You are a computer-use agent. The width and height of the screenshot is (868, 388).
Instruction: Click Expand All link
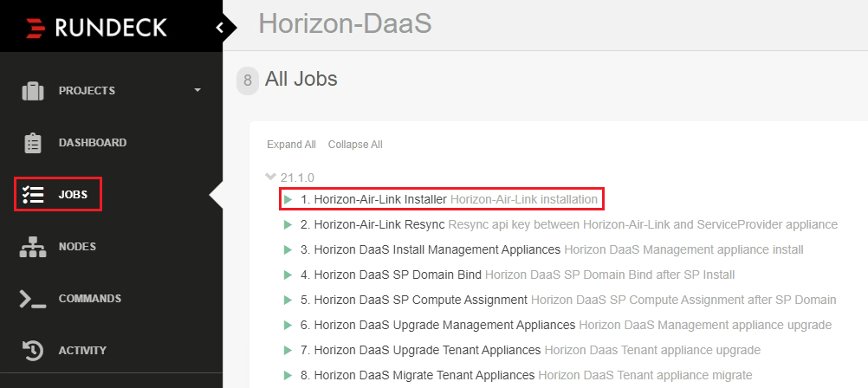point(291,145)
